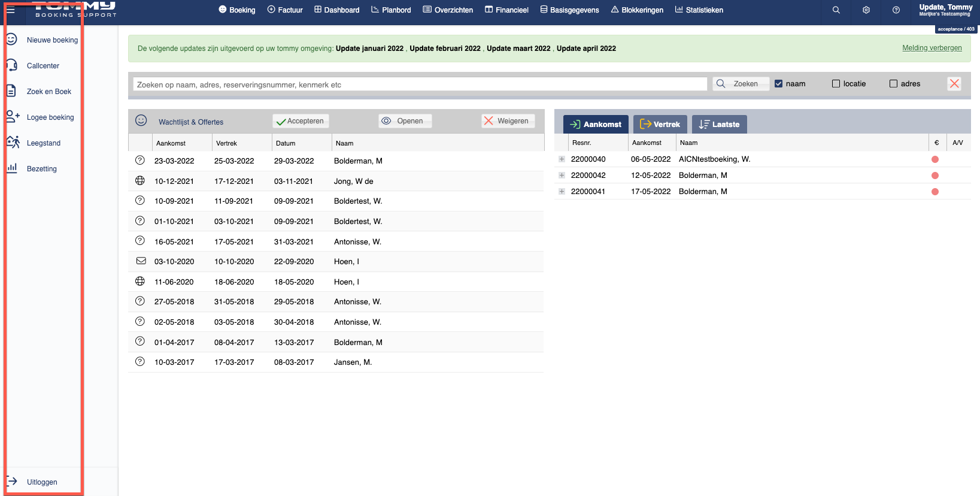Switch to the Laatste tab

pos(720,124)
